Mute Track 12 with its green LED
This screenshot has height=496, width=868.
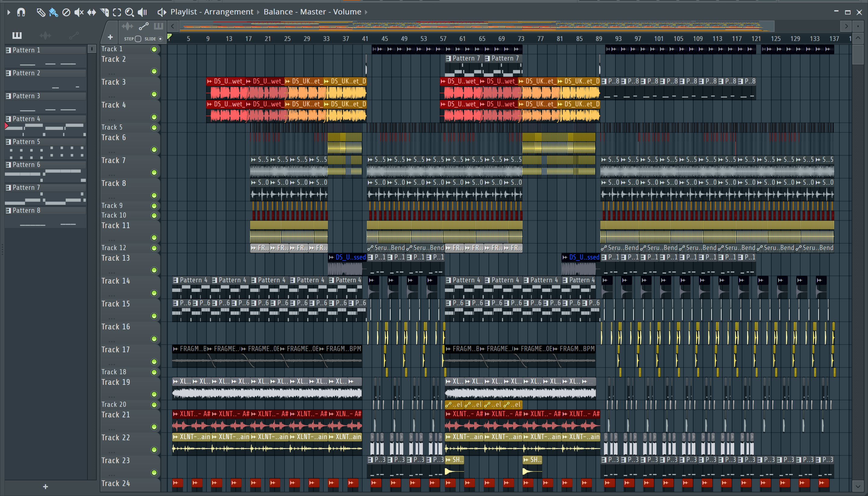coord(154,248)
